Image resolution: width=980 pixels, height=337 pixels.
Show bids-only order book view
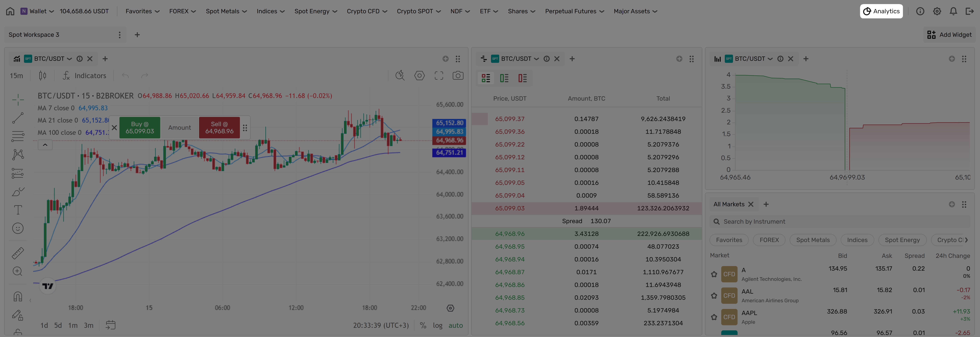tap(504, 78)
